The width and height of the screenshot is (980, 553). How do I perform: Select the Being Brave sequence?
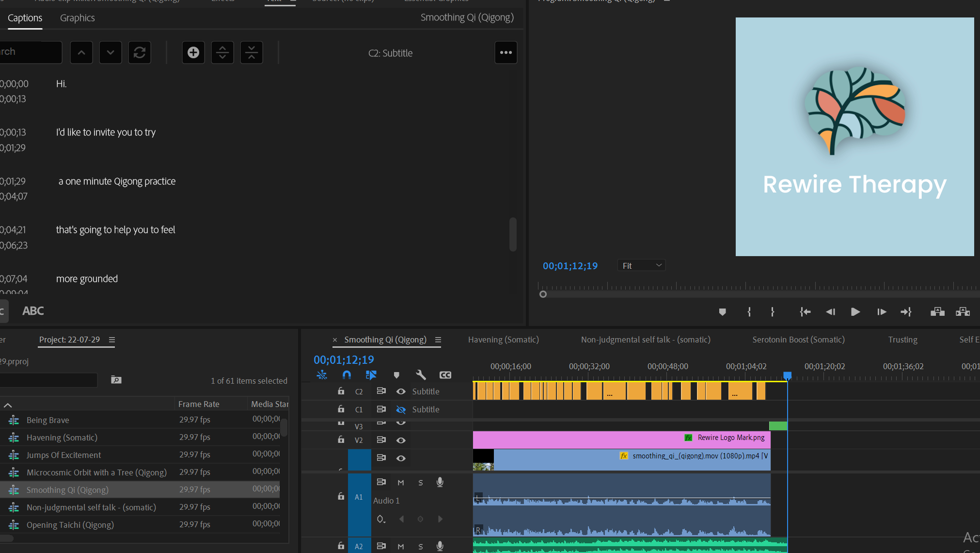click(x=47, y=420)
